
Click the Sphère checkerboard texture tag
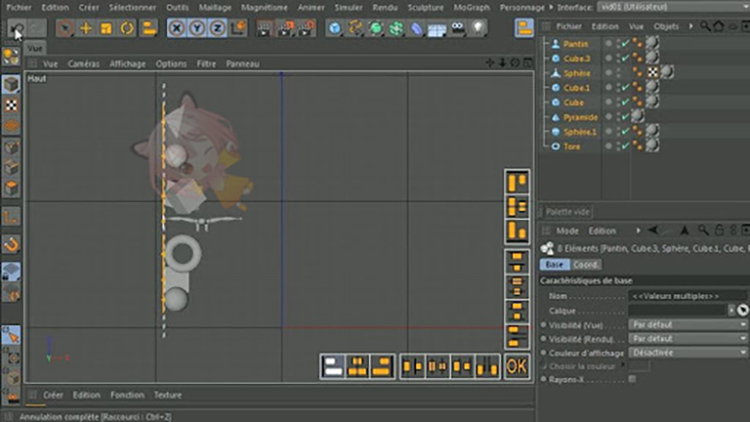(652, 72)
